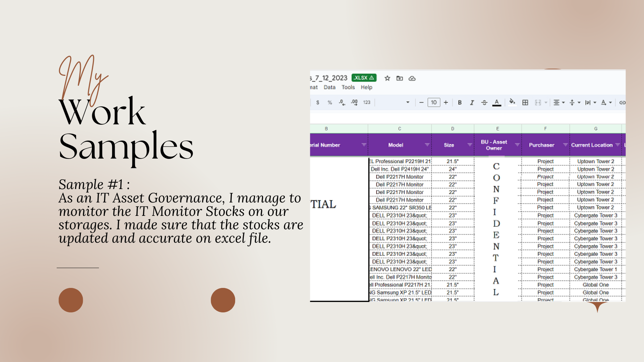Expand Current Location filter dropdown
644x362 pixels.
click(x=618, y=145)
